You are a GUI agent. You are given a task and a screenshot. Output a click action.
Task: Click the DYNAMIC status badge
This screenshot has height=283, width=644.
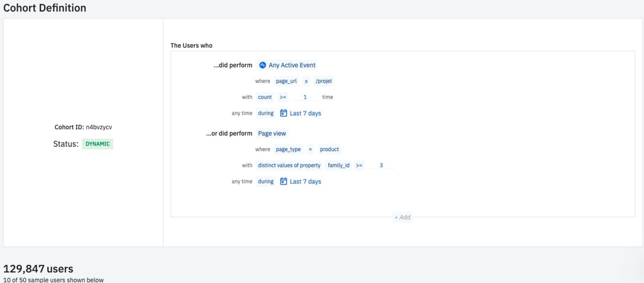pyautogui.click(x=97, y=144)
